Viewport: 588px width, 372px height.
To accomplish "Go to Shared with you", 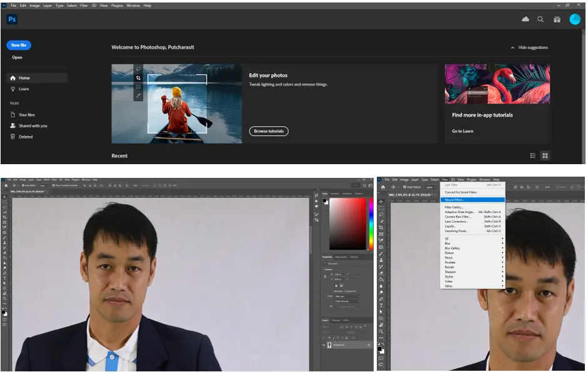I will tap(32, 126).
